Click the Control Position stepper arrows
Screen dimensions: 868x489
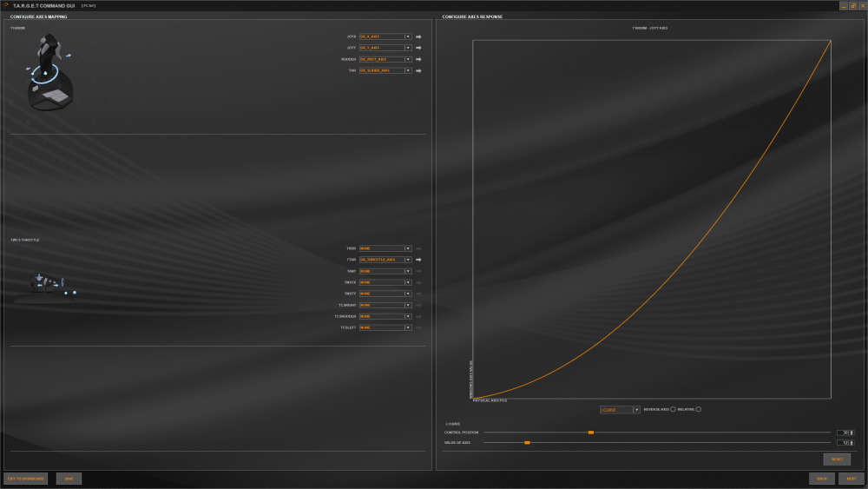852,433
